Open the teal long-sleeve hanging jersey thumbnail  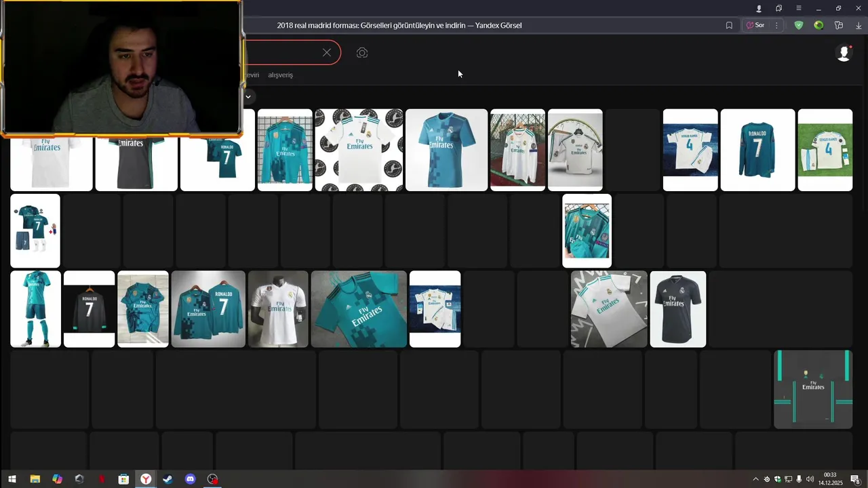click(285, 150)
